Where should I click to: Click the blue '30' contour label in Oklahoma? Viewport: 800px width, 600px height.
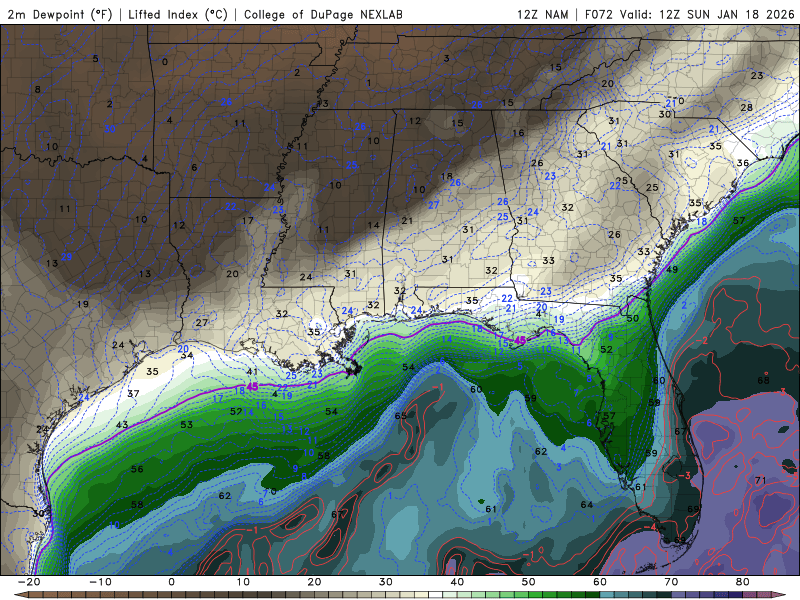[110, 129]
